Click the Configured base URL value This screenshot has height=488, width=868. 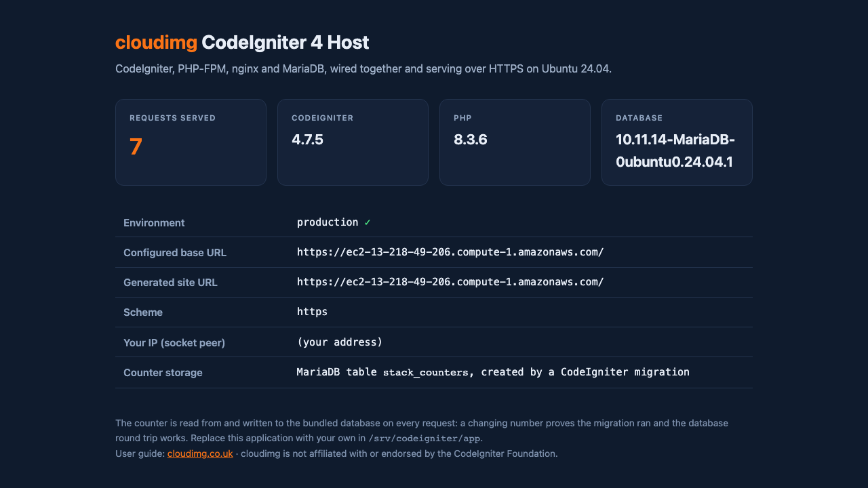coord(450,252)
